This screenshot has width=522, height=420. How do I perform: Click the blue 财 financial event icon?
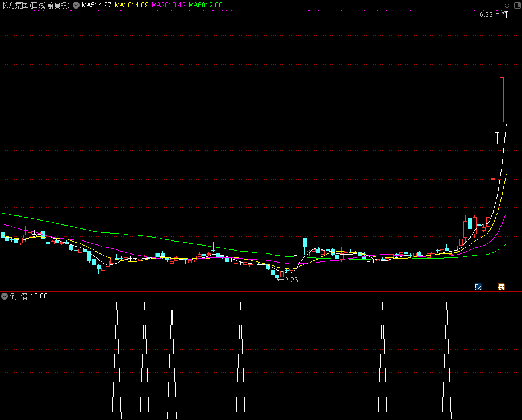[x=478, y=286]
